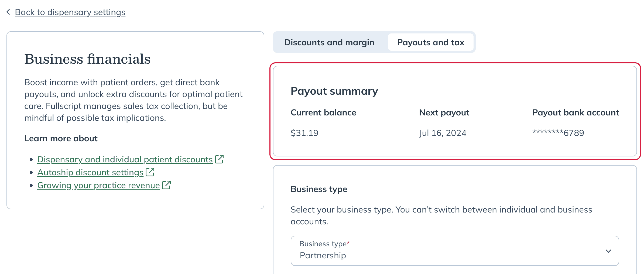Click external-link icon beside Growing your practice revenue
Viewport: 644px width, 274px height.
pos(166,185)
